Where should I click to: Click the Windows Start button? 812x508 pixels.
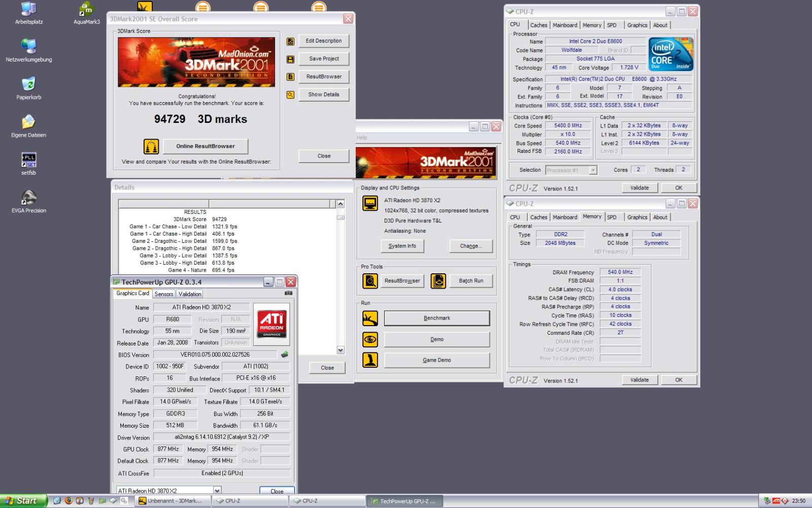(23, 500)
